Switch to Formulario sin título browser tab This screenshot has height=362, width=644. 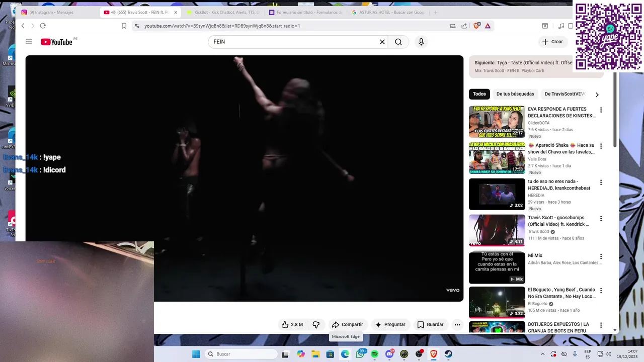(305, 12)
